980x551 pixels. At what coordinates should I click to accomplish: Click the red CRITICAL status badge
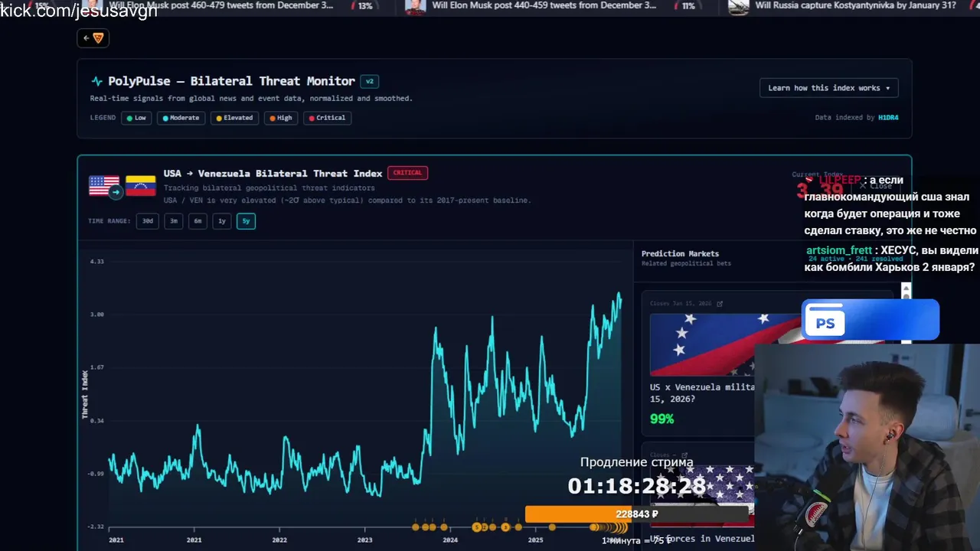tap(407, 173)
